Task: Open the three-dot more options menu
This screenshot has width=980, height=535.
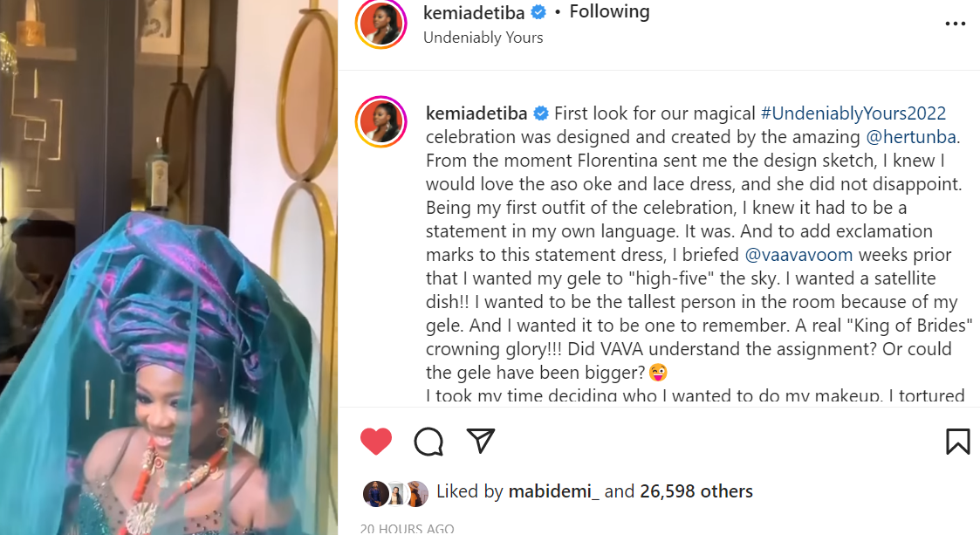Action: (956, 24)
